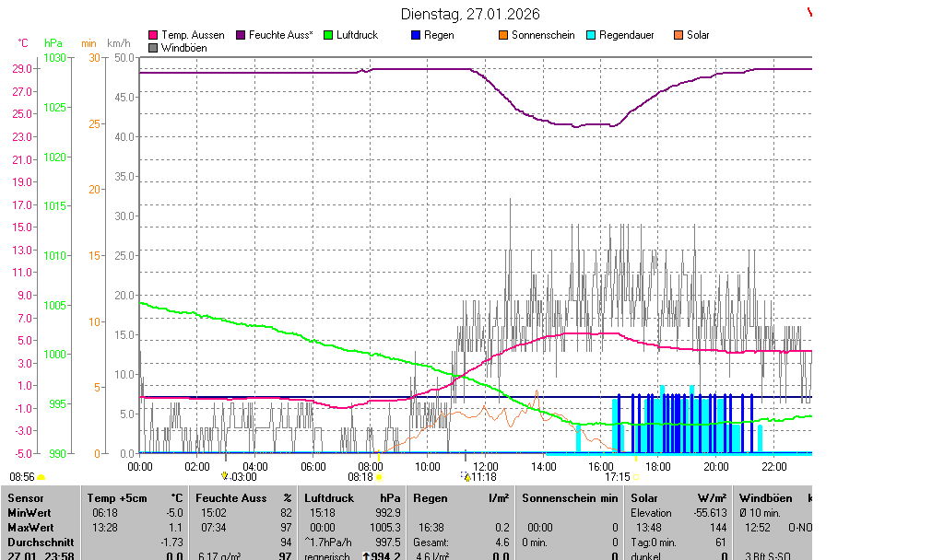Click the blue Regen legend swatch
Viewport: 944px width, 560px height.
(416, 35)
